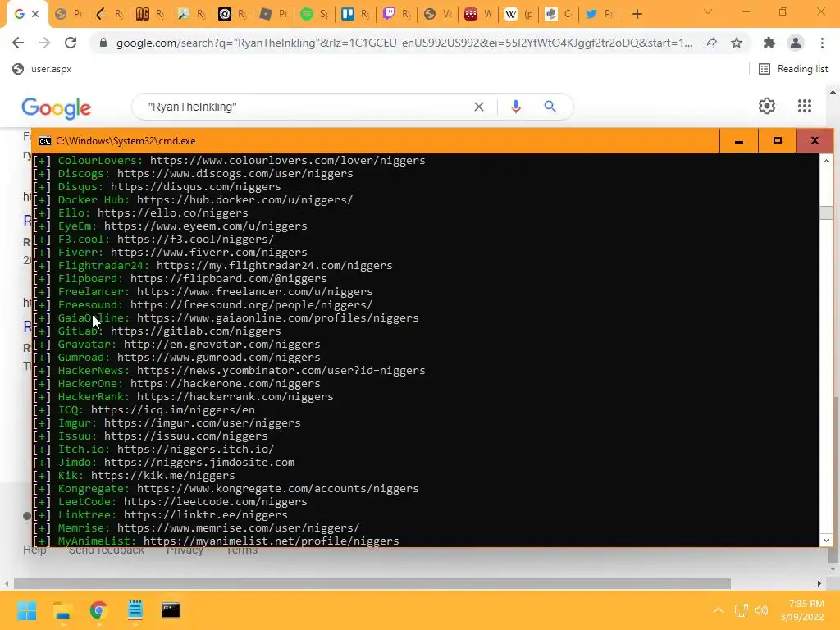The width and height of the screenshot is (840, 630).
Task: Open File Explorer from taskbar
Action: click(x=62, y=610)
